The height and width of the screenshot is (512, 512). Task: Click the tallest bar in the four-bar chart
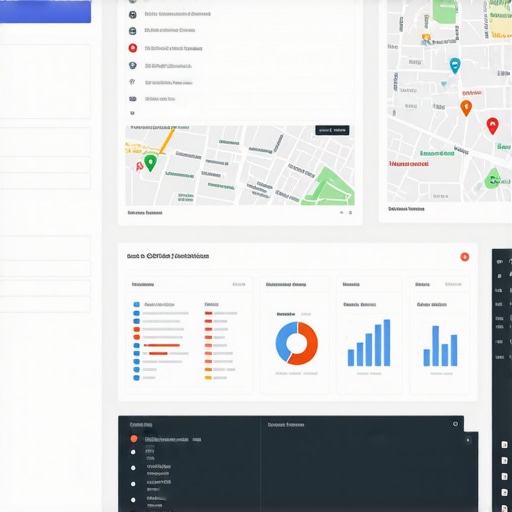(435, 346)
